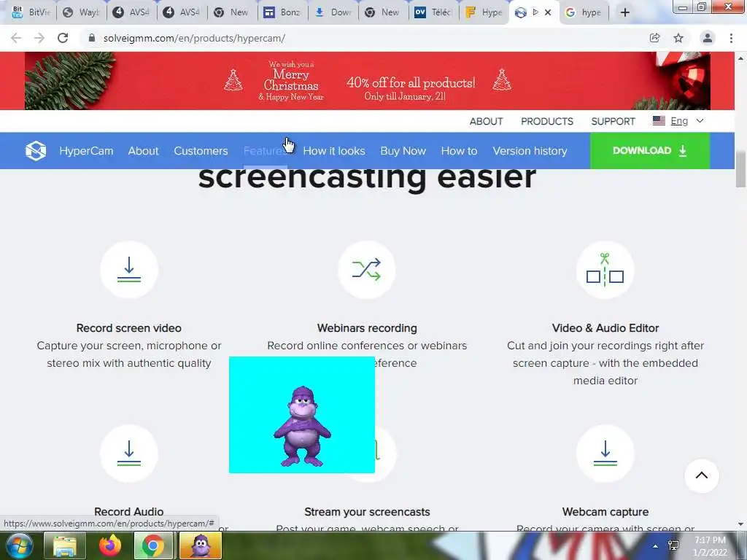Viewport: 747px width, 560px height.
Task: Click the Video & Audio Editor scissors icon
Action: pyautogui.click(x=605, y=270)
